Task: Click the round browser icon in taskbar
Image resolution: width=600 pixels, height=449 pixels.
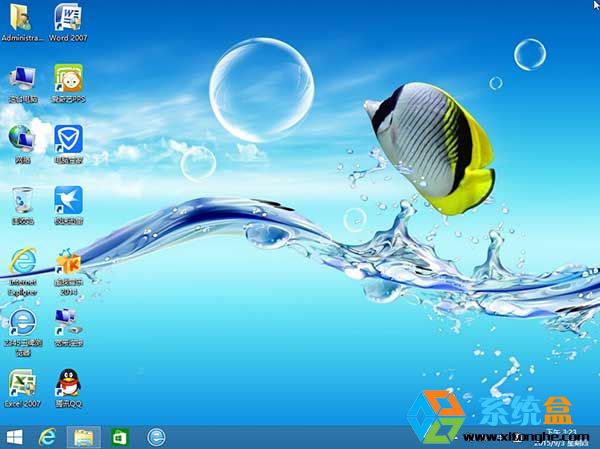Action: coord(156,437)
